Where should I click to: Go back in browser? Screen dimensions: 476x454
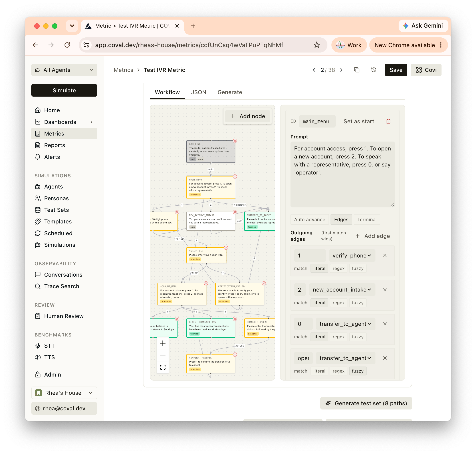coord(35,45)
